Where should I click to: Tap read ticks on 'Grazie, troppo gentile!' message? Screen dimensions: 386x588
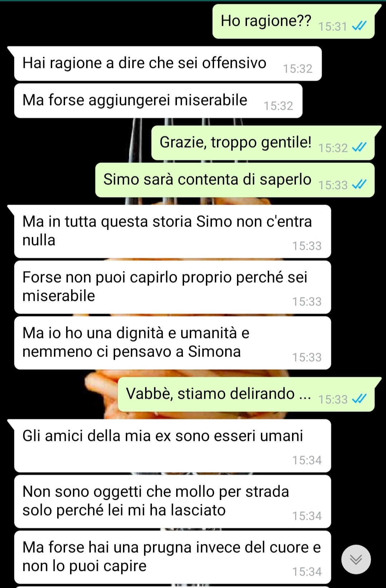coord(359,148)
